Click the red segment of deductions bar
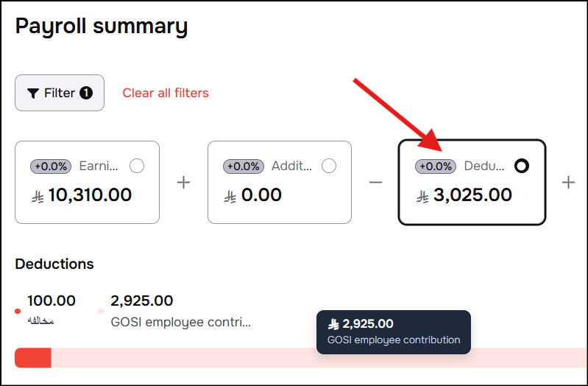 click(33, 357)
